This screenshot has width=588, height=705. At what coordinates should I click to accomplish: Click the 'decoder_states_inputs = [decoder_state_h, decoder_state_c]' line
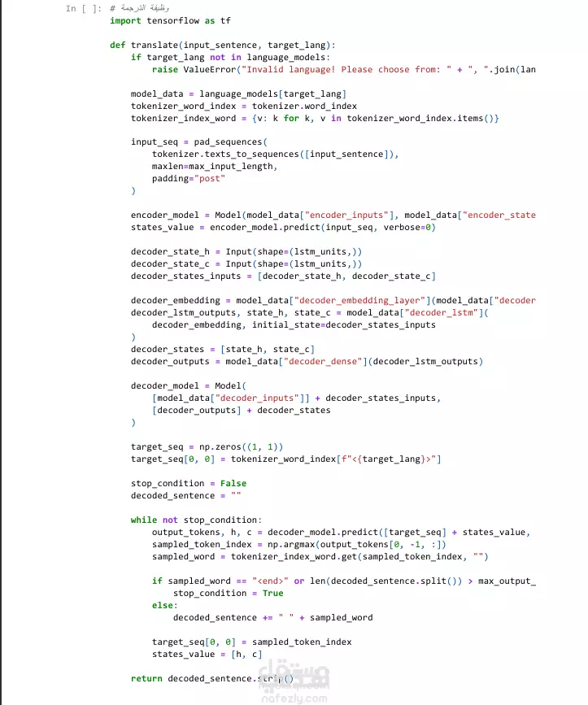(x=283, y=276)
